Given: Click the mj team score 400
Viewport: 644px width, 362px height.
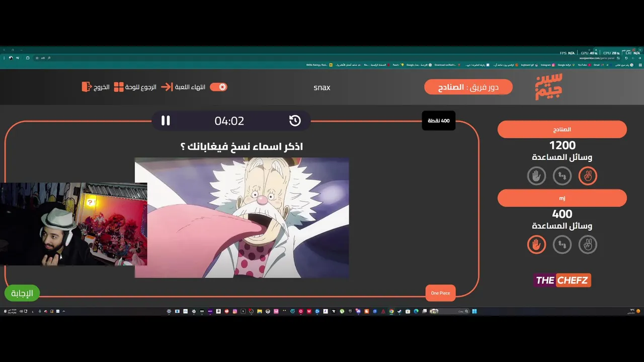Looking at the screenshot, I should [562, 214].
